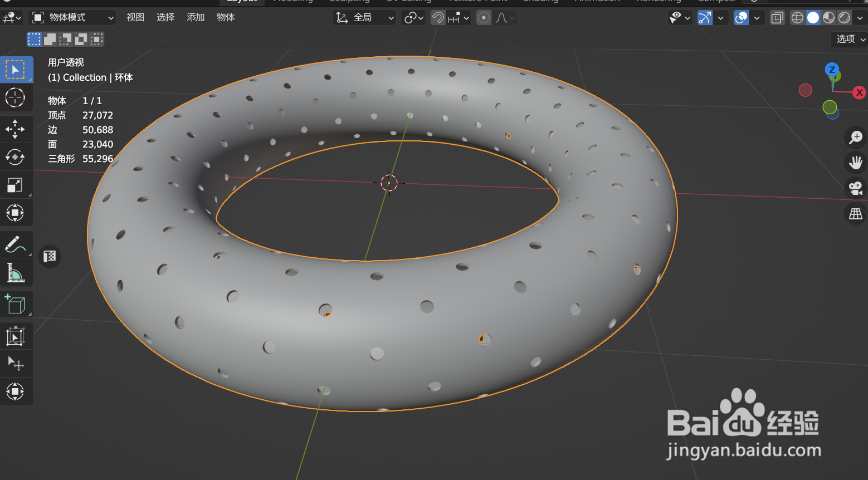
Task: Set selection mode to invert difference
Action: [x=81, y=39]
